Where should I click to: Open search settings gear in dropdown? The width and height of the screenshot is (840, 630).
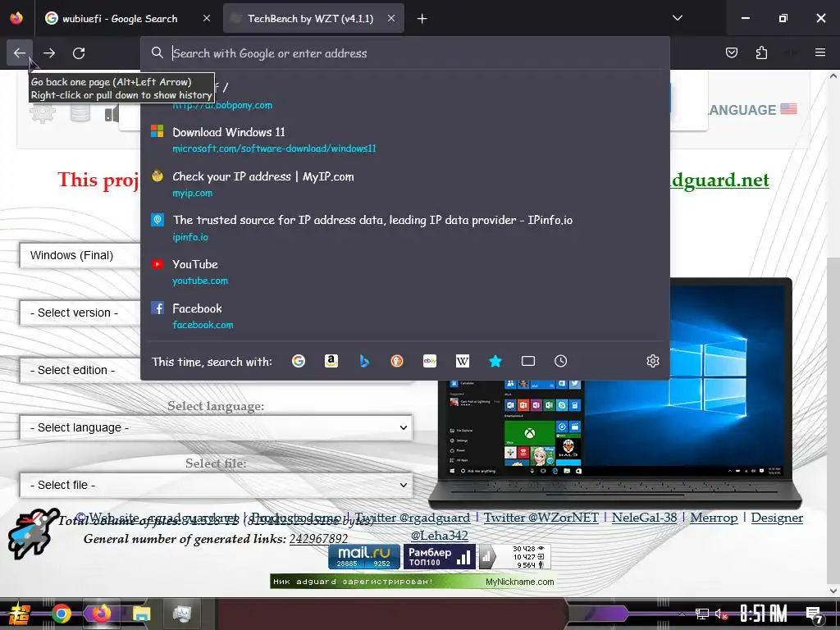pos(652,361)
